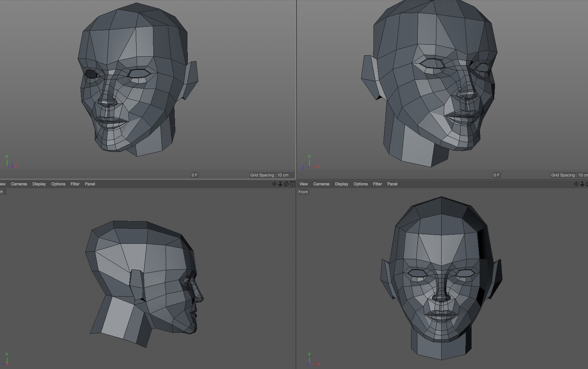The width and height of the screenshot is (588, 369).
Task: Open the Panel menu in Left viewport
Action: tap(90, 184)
